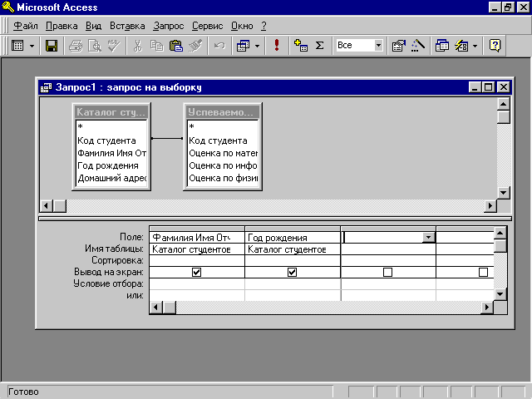Click Сортировка cell under Фамилия Имя Отч
The height and width of the screenshot is (399, 532).
point(197,260)
